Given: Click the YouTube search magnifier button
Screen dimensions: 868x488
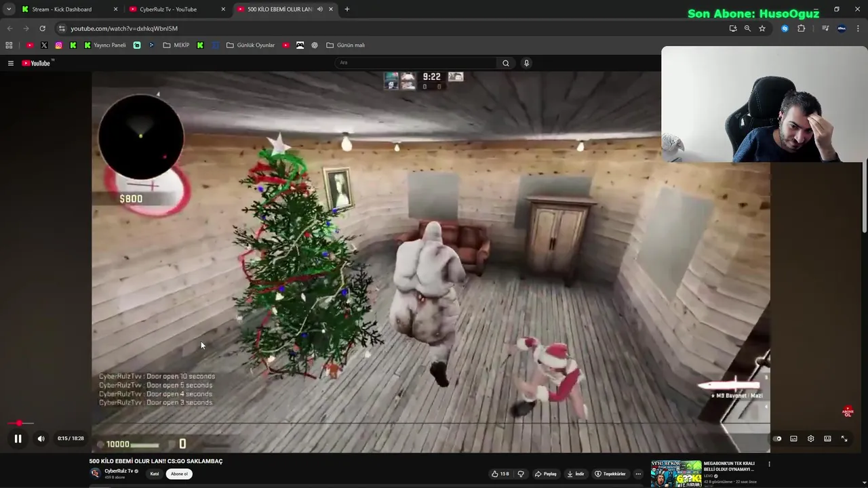Looking at the screenshot, I should point(505,62).
